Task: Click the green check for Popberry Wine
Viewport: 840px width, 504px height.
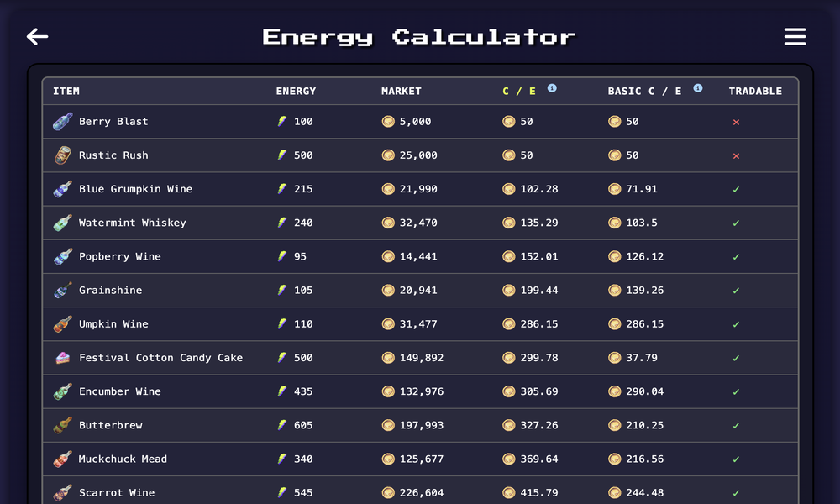Action: click(x=736, y=257)
